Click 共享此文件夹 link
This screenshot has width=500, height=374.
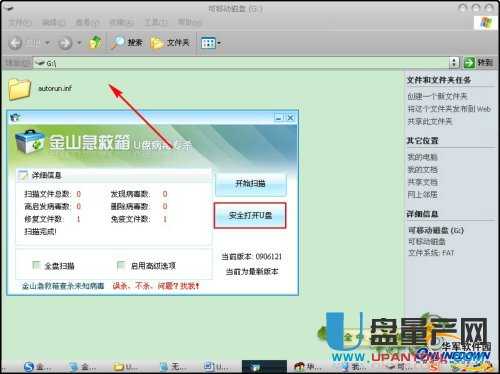point(430,122)
